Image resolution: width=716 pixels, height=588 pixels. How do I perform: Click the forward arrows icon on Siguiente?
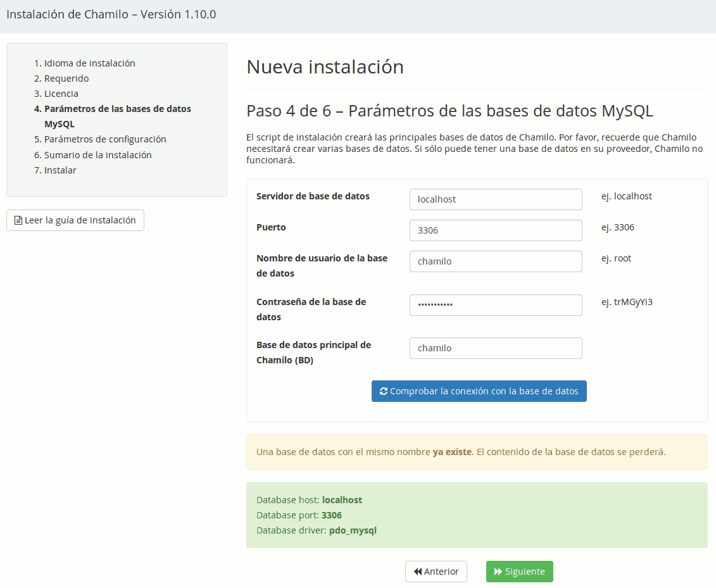click(x=498, y=572)
